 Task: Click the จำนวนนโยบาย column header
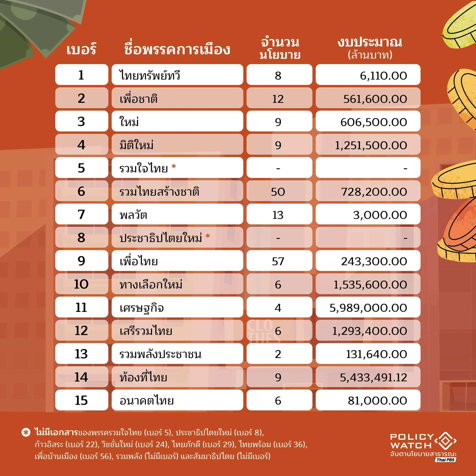point(280,49)
